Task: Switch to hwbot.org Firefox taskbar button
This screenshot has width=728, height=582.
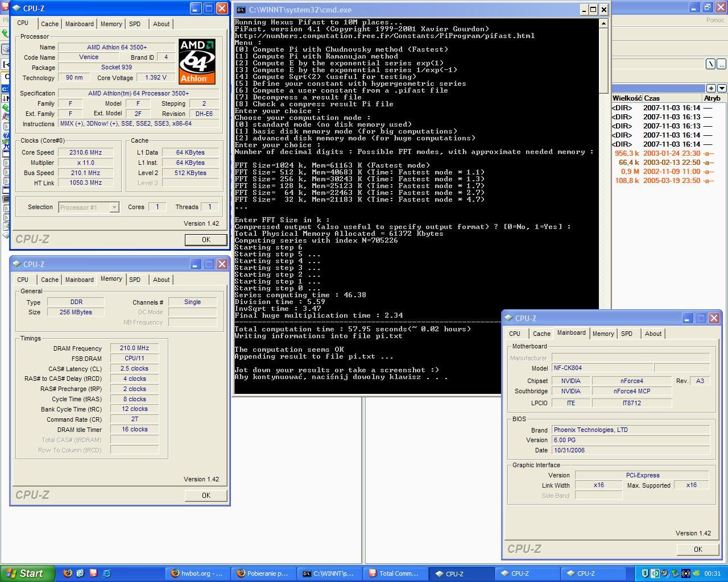Action: 198,573
